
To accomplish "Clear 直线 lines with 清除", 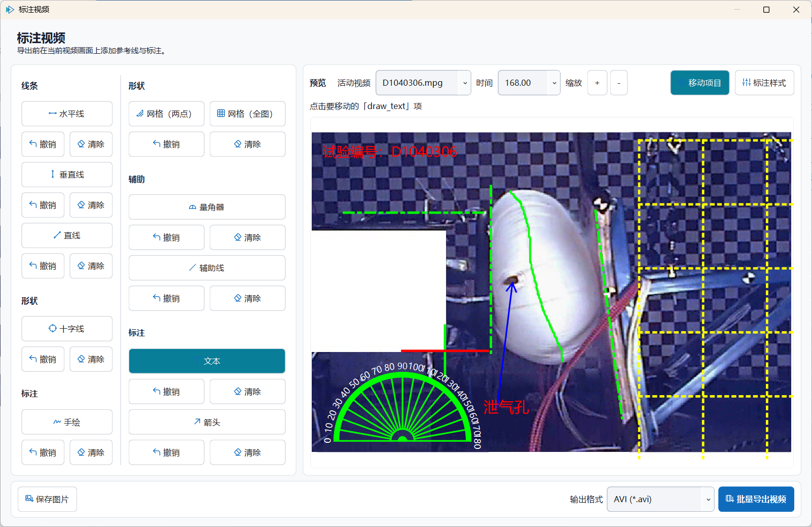I will click(91, 266).
